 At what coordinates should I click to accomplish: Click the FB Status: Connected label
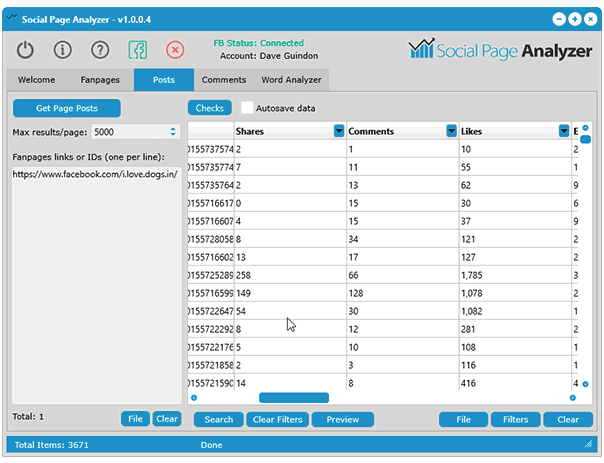point(258,43)
